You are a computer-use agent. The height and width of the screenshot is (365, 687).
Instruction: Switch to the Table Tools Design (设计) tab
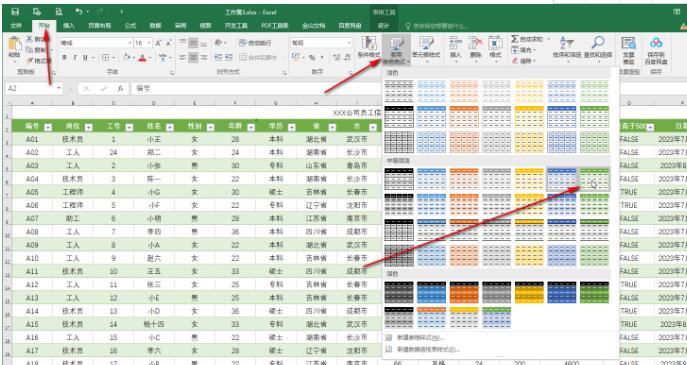pyautogui.click(x=383, y=26)
